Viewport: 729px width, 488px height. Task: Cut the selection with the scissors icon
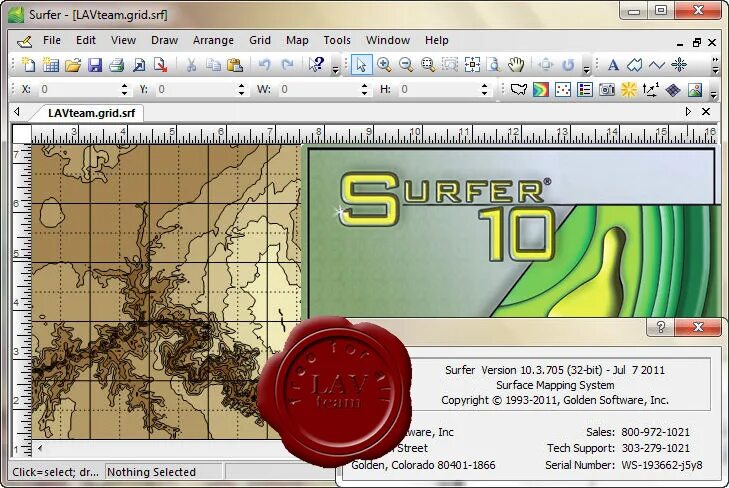(x=191, y=65)
